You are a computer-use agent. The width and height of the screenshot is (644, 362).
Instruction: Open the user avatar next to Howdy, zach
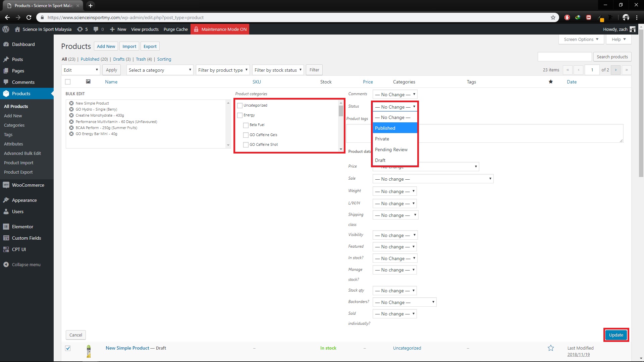(x=633, y=29)
